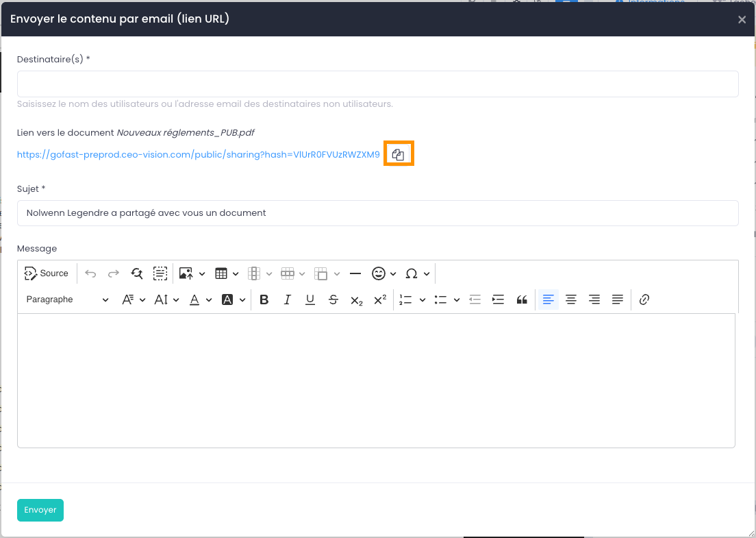
Task: Center align the message text
Action: click(571, 299)
